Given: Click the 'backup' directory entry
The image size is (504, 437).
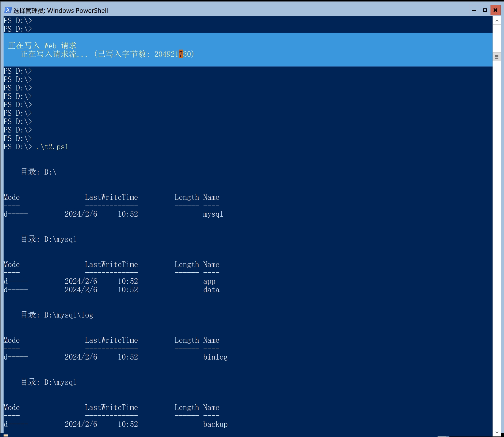Looking at the screenshot, I should tap(215, 424).
